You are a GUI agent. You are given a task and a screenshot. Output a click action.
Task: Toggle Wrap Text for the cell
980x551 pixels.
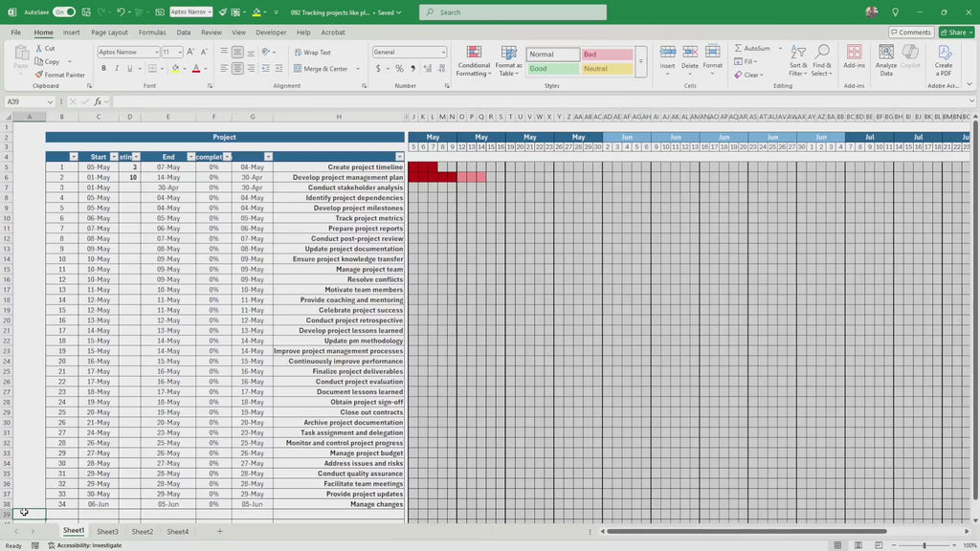tap(312, 53)
